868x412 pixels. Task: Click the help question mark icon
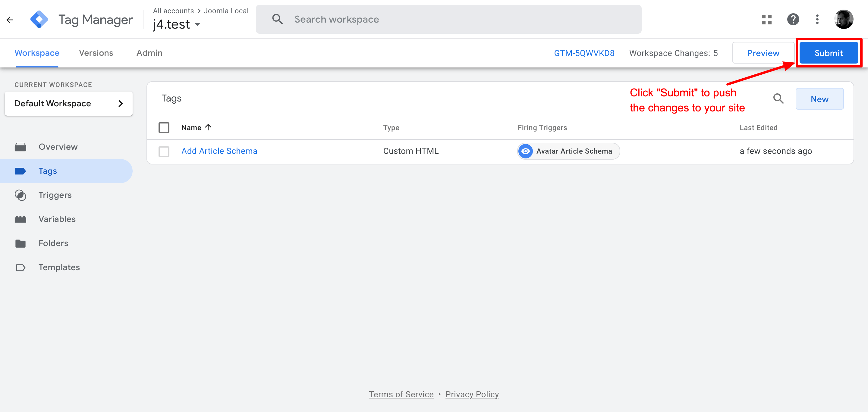pos(793,19)
